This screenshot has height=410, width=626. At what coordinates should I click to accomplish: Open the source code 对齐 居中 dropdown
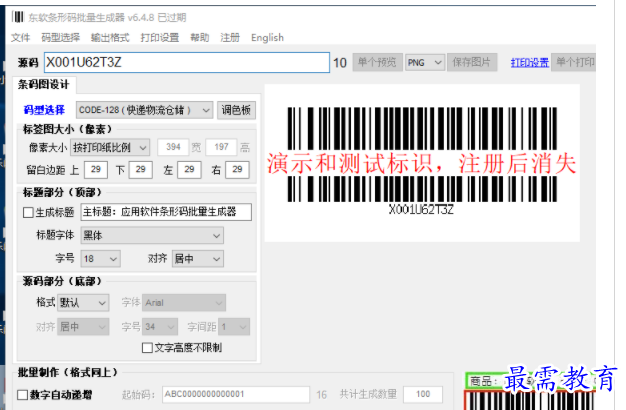pos(83,327)
